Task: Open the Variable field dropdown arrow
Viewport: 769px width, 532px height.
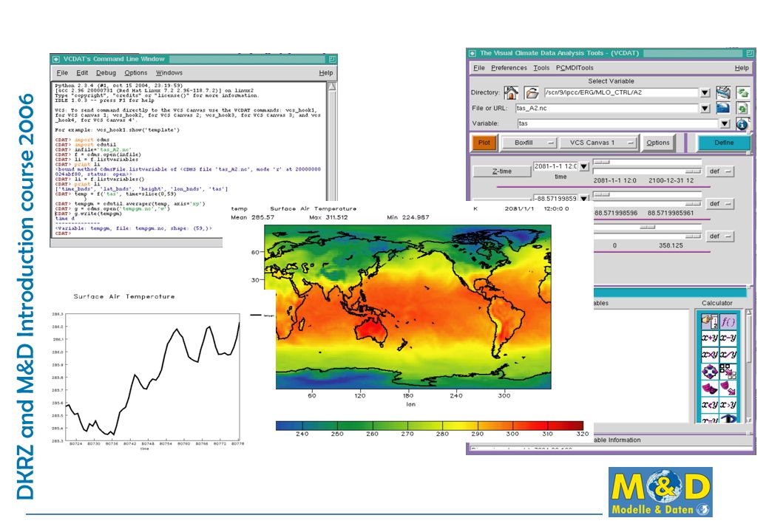Action: (725, 123)
